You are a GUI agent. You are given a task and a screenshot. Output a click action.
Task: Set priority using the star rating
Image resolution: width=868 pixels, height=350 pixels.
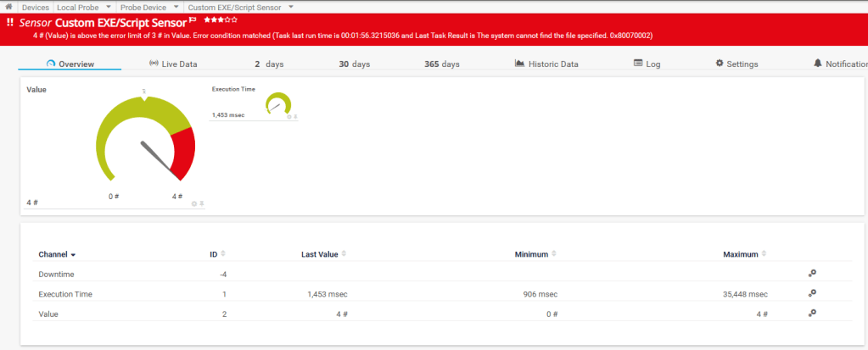click(x=221, y=19)
